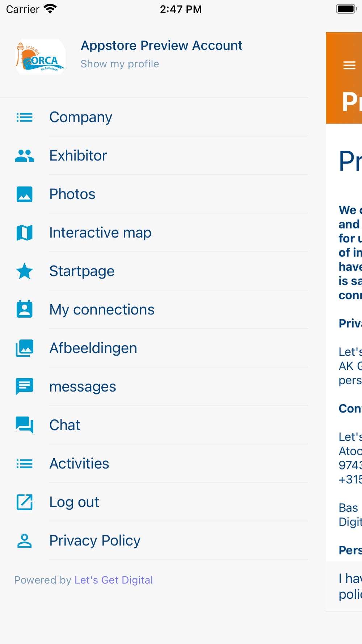
Task: Tap the ORCA event logo thumbnail
Action: coord(41,57)
